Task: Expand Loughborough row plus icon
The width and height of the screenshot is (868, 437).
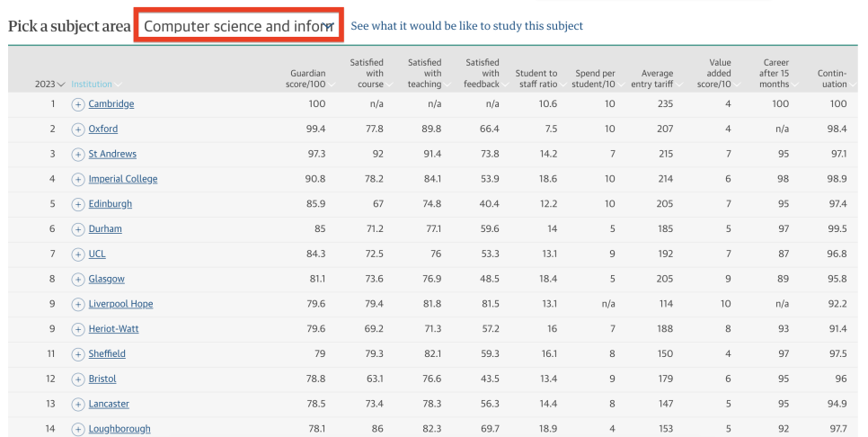Action: click(78, 429)
